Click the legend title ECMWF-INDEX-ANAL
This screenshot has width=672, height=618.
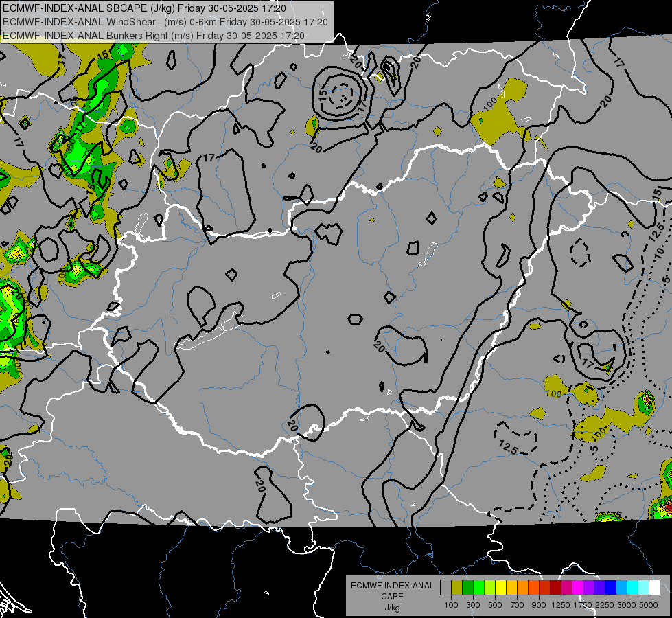[x=392, y=586]
